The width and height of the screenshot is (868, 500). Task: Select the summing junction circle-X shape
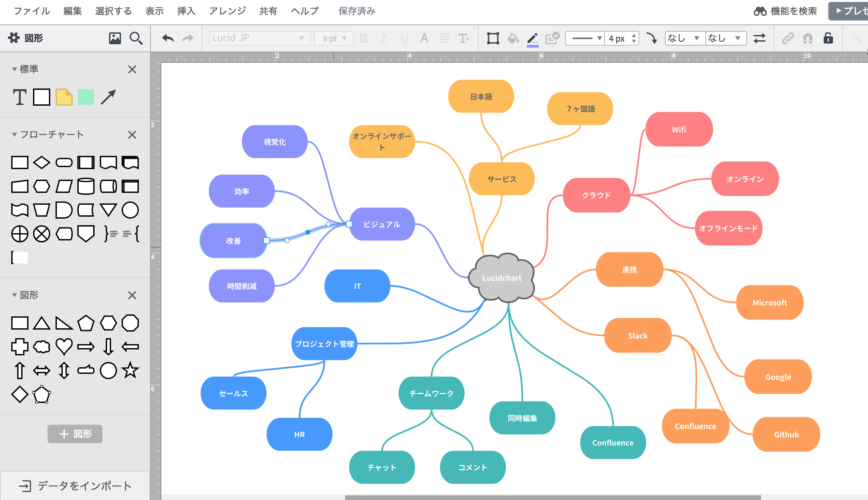[x=42, y=234]
